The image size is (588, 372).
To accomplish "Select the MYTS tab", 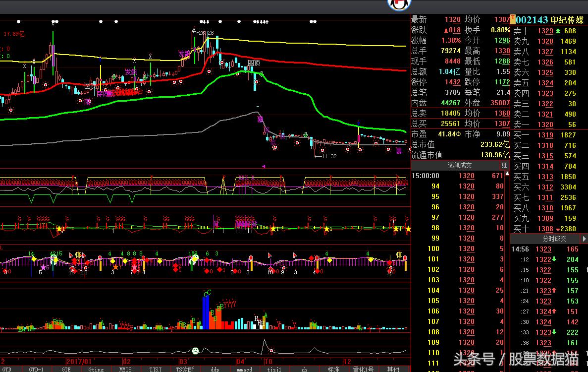I will click(125, 370).
